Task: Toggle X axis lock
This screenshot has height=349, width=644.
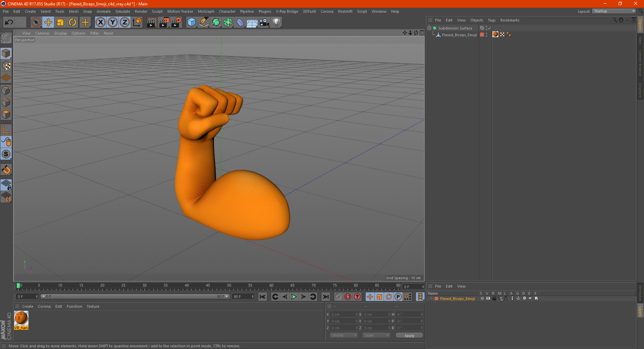Action: pos(100,22)
